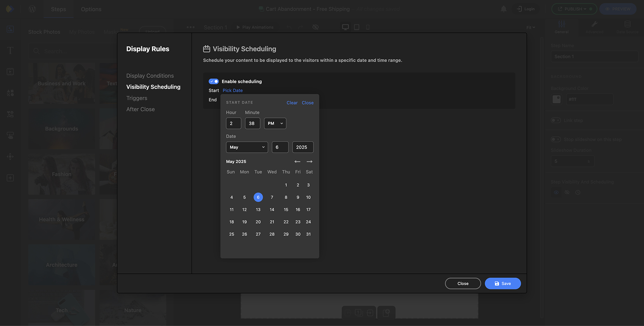Open Display Conditions in the sidebar
The width and height of the screenshot is (644, 326).
point(150,76)
